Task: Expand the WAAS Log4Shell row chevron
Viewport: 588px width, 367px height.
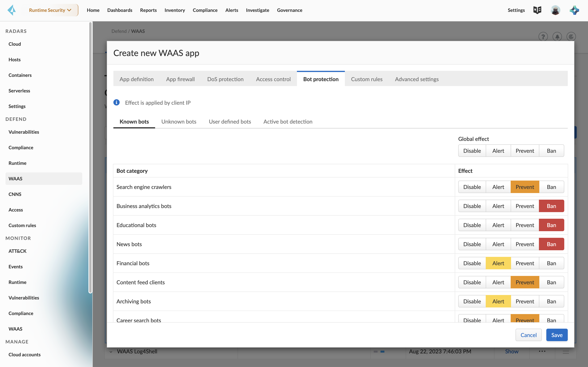Action: click(111, 352)
